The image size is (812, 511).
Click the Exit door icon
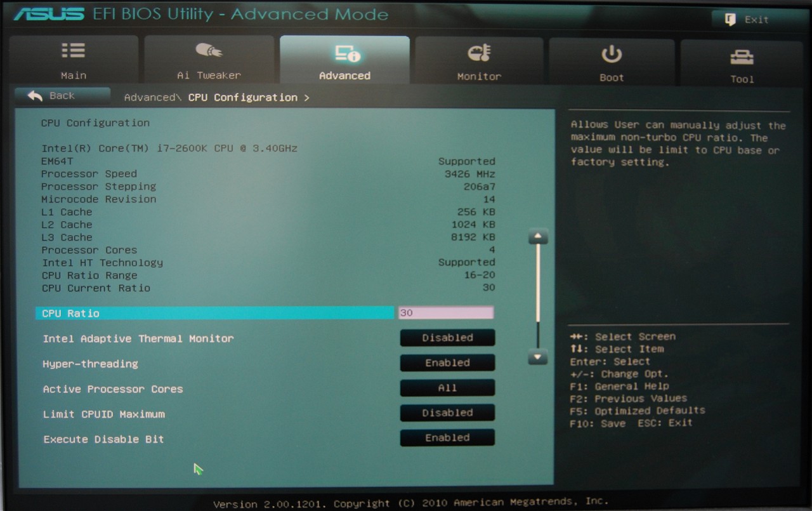tap(730, 20)
